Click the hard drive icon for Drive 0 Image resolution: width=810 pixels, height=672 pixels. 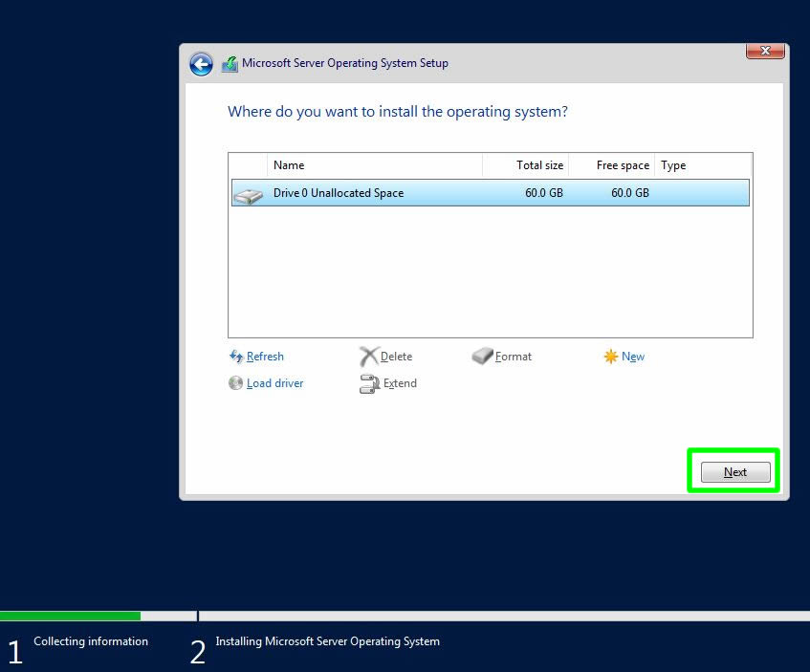click(248, 194)
